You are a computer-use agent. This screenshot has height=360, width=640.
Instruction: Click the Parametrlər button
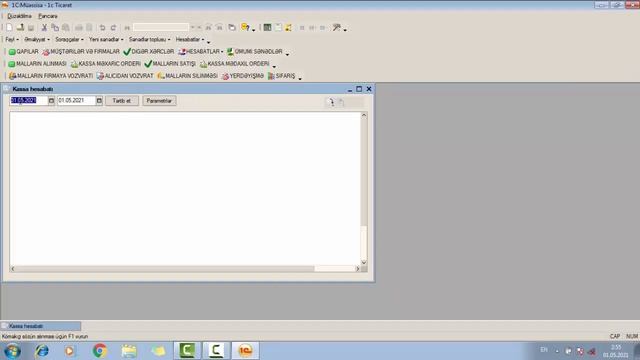[x=159, y=101]
